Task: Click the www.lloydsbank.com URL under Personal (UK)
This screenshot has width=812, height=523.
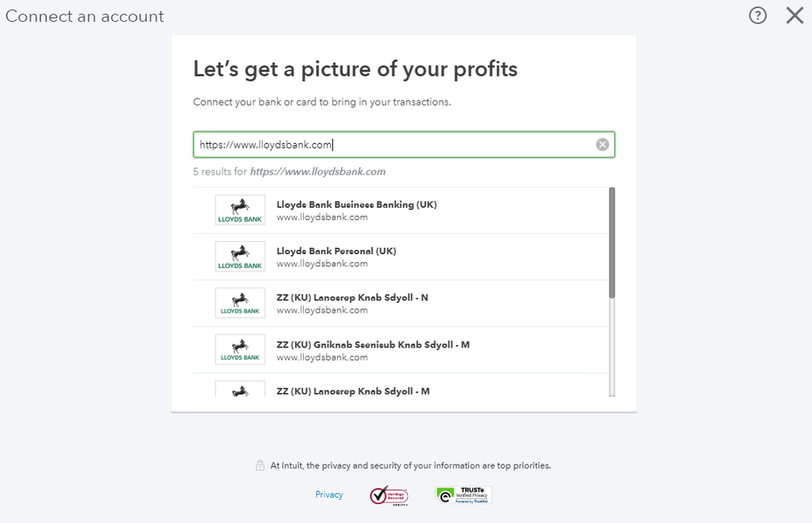Action: pyautogui.click(x=322, y=263)
